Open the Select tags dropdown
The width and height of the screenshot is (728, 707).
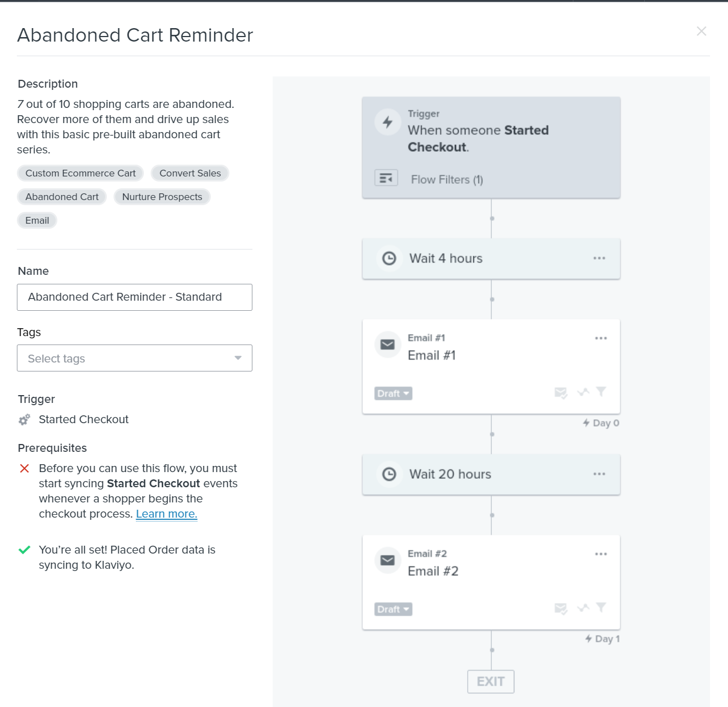(x=134, y=358)
